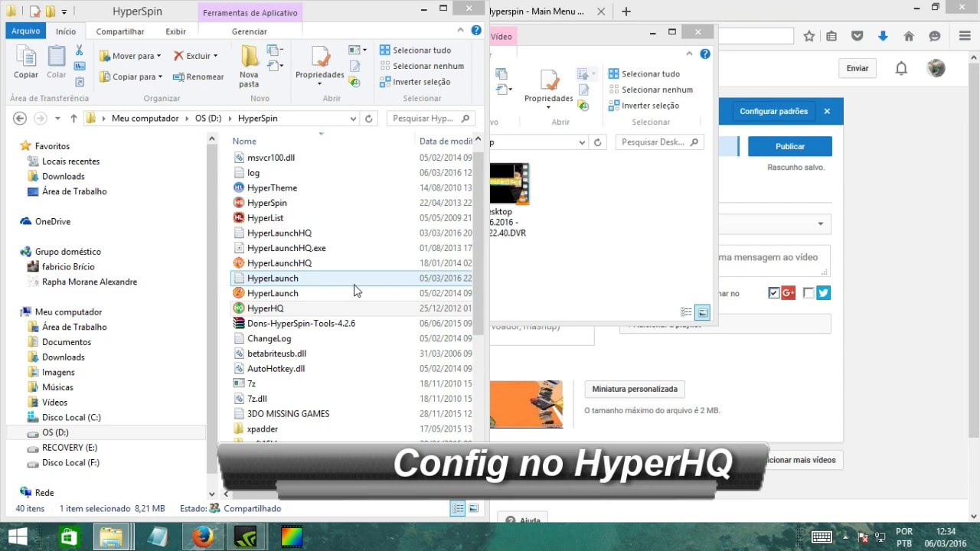Collapse the Meu computador tree section
980x551 pixels.
pyautogui.click(x=15, y=312)
